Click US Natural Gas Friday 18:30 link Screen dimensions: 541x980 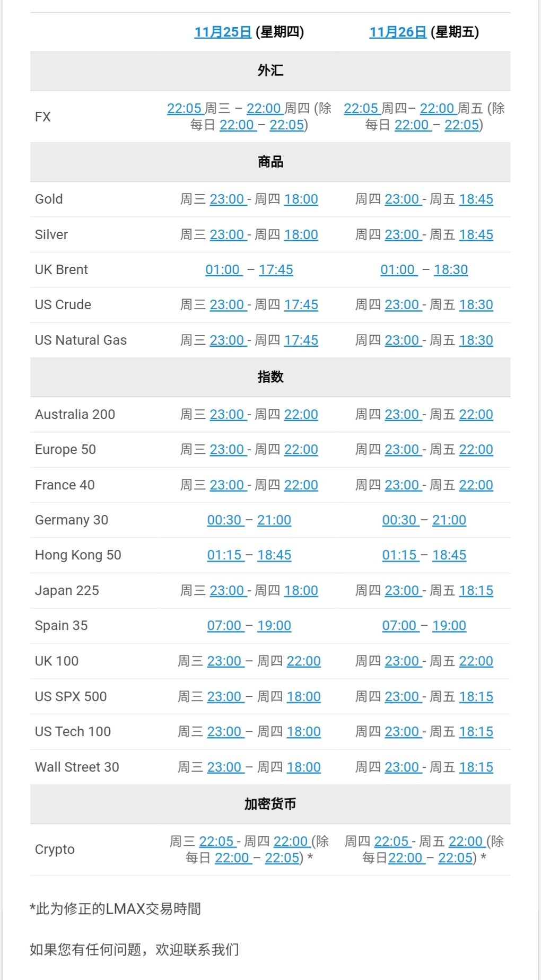[476, 340]
